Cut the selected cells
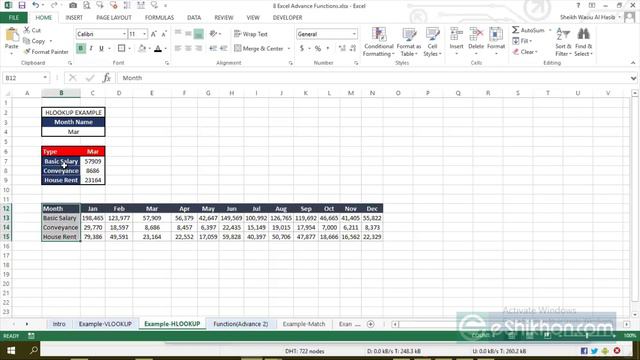Screen dimensions: 640x360 click(32, 30)
